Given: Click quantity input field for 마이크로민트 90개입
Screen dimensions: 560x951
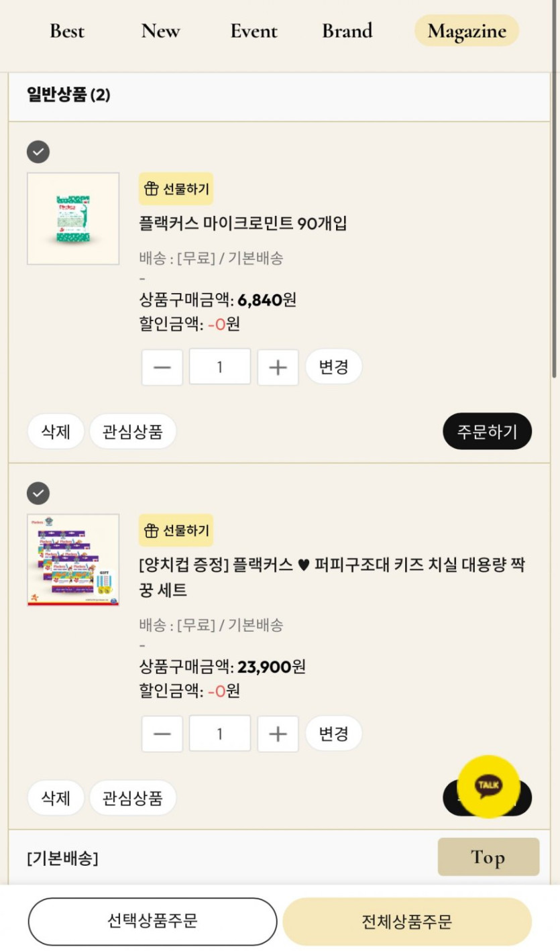Looking at the screenshot, I should (x=220, y=368).
